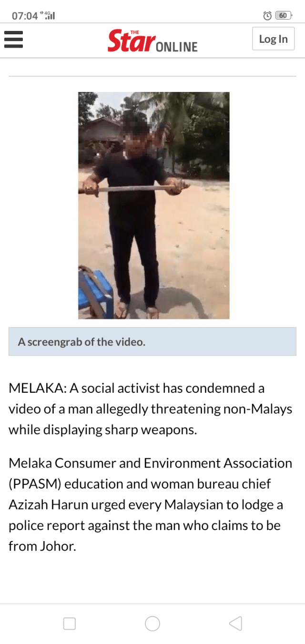Click the paragraph beginning "MELAKA: A social activist"
This screenshot has height=644, width=305.
pyautogui.click(x=151, y=409)
